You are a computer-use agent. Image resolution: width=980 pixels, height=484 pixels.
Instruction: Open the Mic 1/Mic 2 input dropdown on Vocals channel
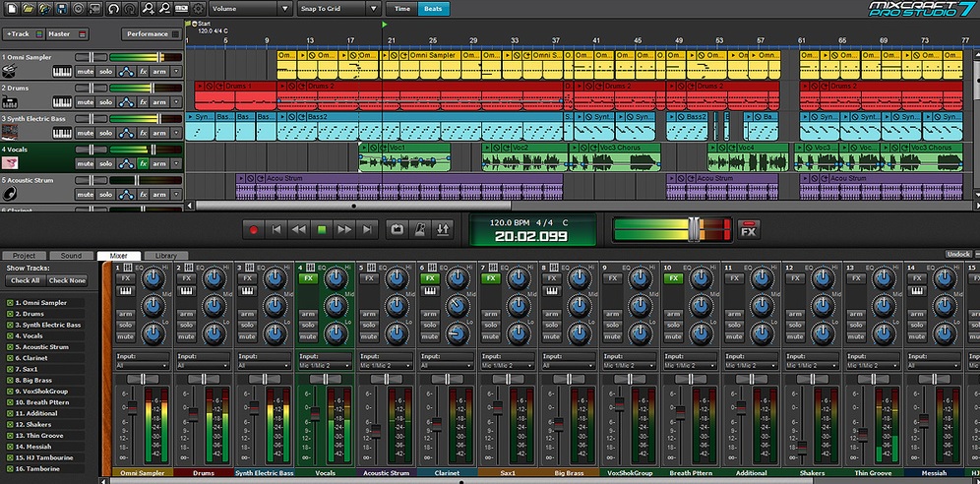(x=325, y=365)
